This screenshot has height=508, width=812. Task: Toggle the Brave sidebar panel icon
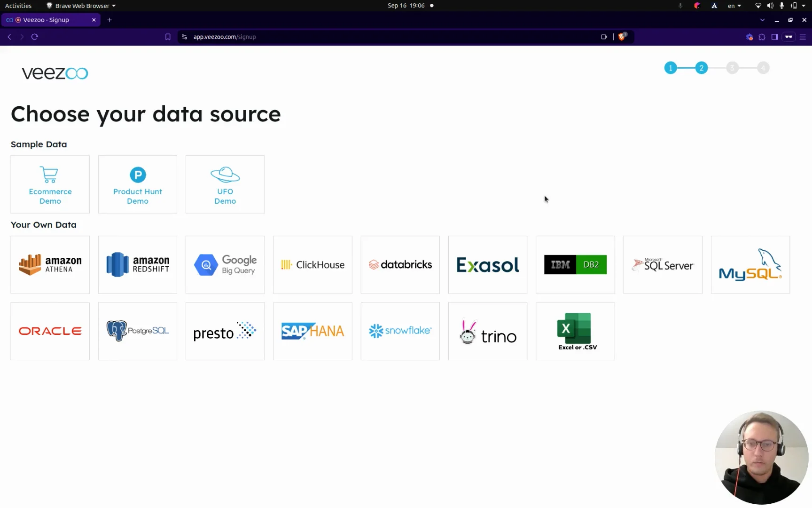[775, 37]
